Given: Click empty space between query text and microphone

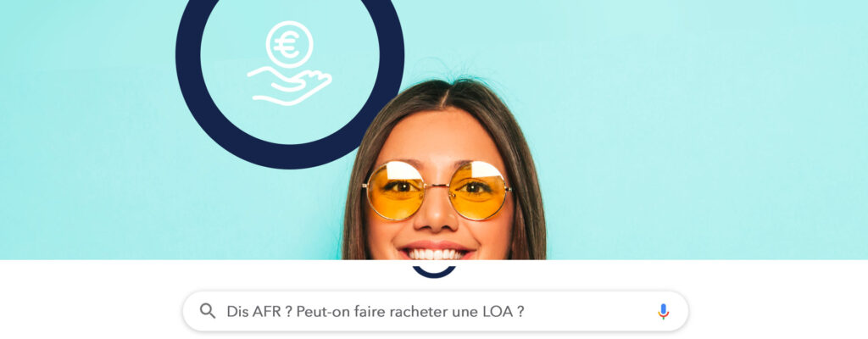Looking at the screenshot, I should 590,311.
